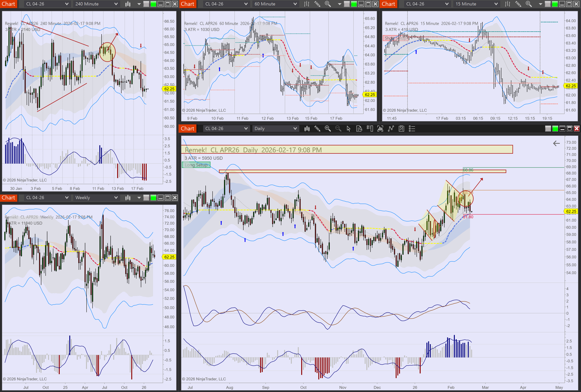581x392 pixels.
Task: Click Chart menu tab of Daily window
Action: 187,129
